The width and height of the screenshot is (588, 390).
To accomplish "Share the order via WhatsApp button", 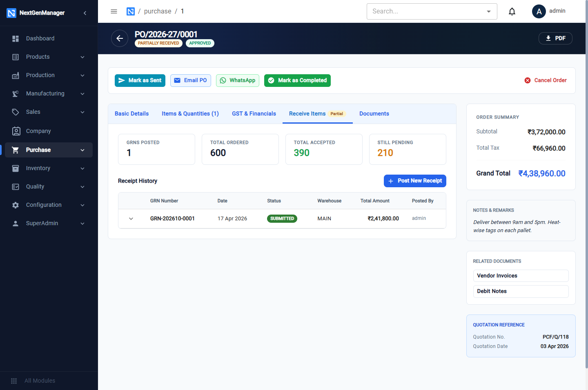I will click(238, 80).
